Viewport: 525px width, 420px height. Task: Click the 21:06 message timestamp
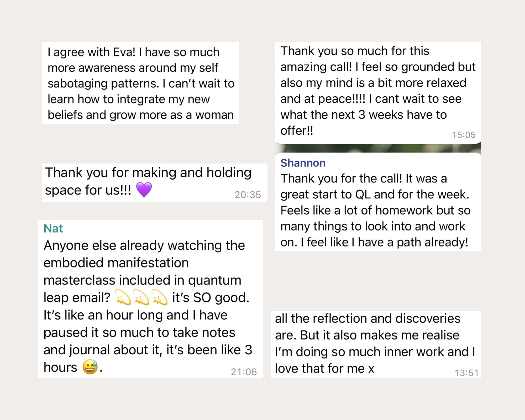pyautogui.click(x=244, y=372)
